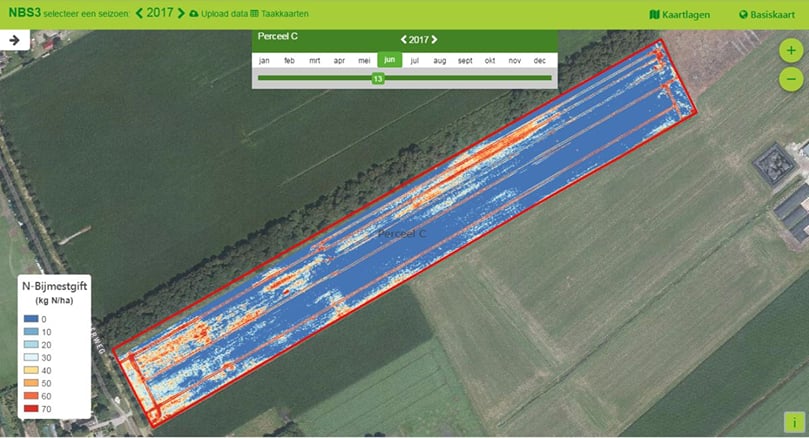
Task: Click the NBS3 logo text
Action: click(x=24, y=13)
